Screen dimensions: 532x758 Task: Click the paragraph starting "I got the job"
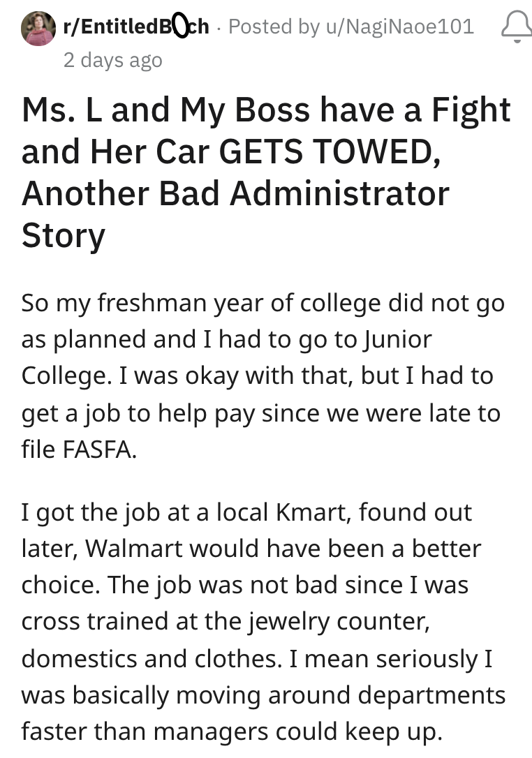click(262, 621)
